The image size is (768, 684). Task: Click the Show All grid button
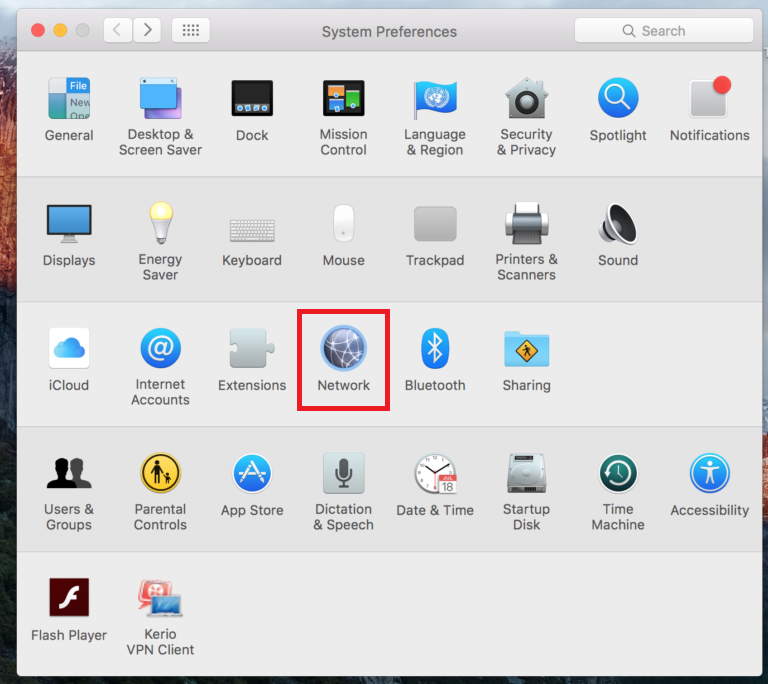191,30
